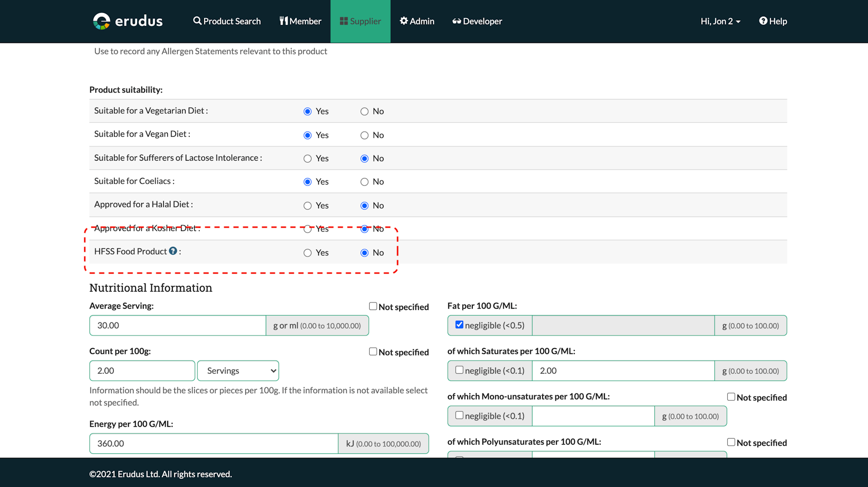
Task: Open the Developer navigation link
Action: pos(477,21)
